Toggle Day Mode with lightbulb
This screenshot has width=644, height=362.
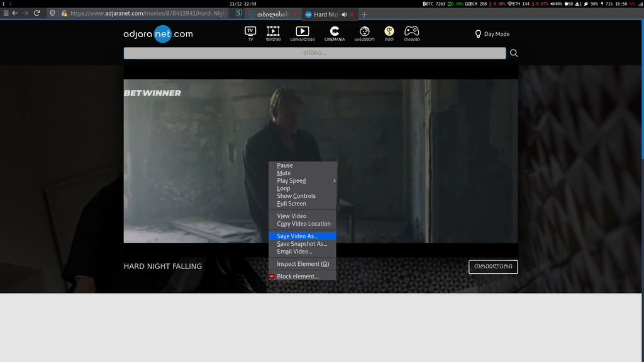pyautogui.click(x=492, y=34)
